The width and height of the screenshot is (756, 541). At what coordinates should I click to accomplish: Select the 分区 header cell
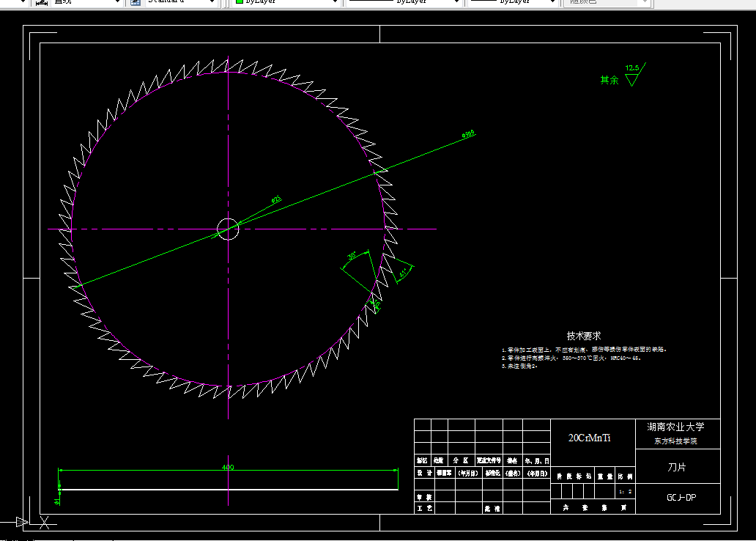pyautogui.click(x=462, y=460)
